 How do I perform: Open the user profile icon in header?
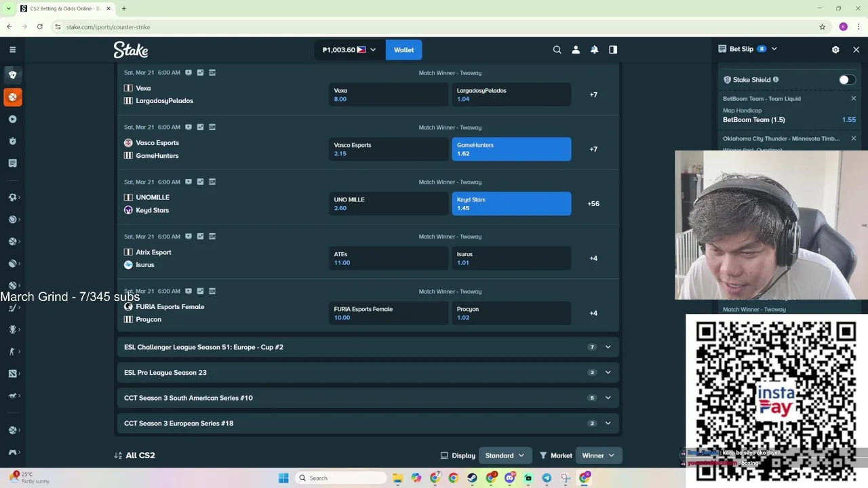[576, 49]
